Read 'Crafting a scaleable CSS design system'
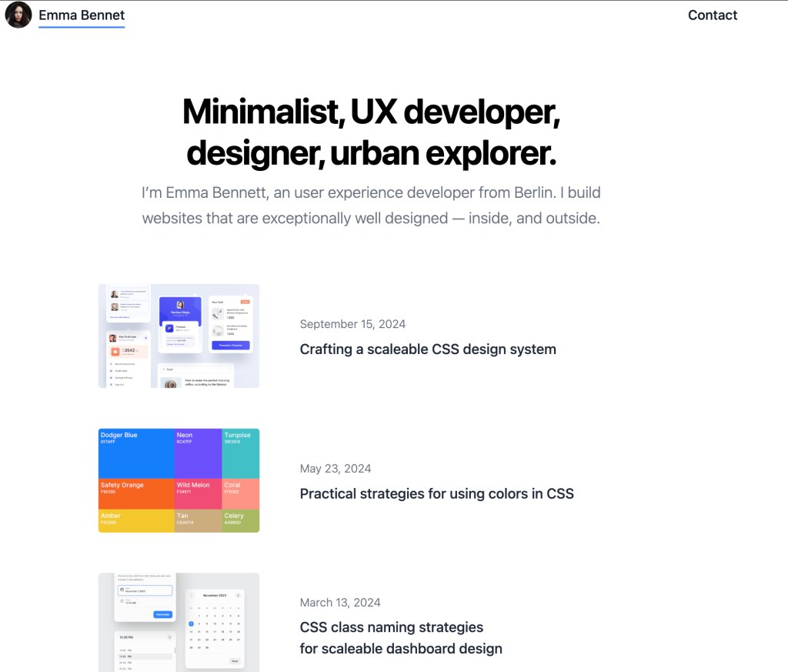 (x=428, y=349)
